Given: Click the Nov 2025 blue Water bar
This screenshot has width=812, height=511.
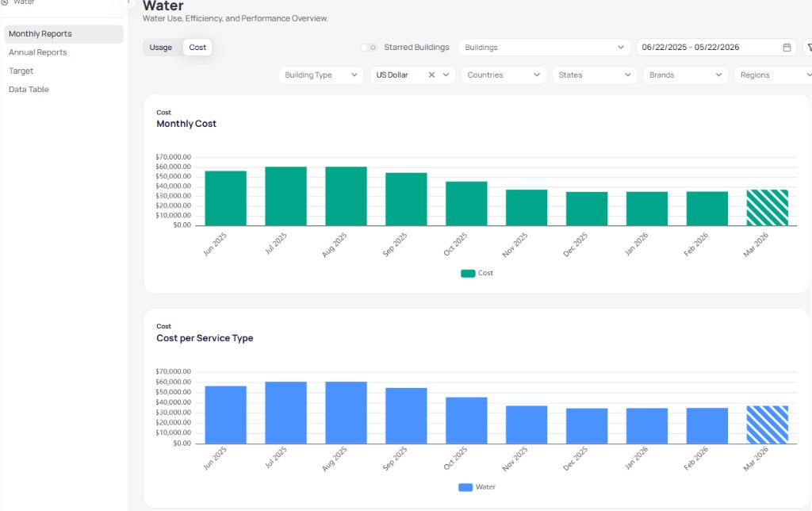Looking at the screenshot, I should (527, 425).
